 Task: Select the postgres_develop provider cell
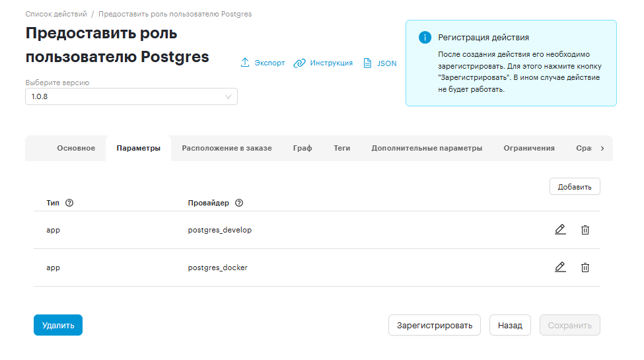point(220,230)
